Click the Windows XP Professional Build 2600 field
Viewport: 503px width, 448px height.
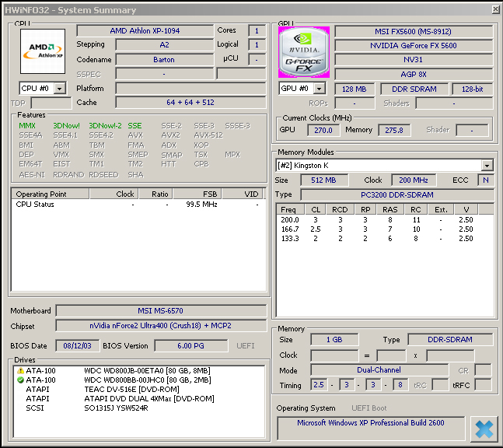click(x=371, y=428)
